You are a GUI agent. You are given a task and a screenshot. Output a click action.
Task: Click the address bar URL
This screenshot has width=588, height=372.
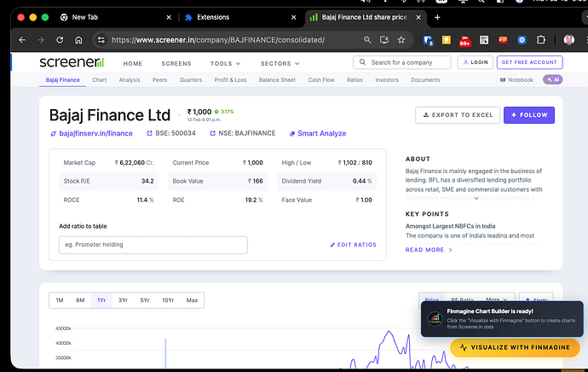[218, 40]
